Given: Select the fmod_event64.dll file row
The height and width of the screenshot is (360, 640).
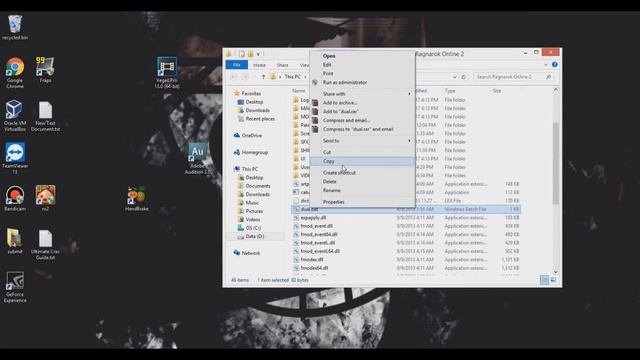Looking at the screenshot, I should (406, 234).
